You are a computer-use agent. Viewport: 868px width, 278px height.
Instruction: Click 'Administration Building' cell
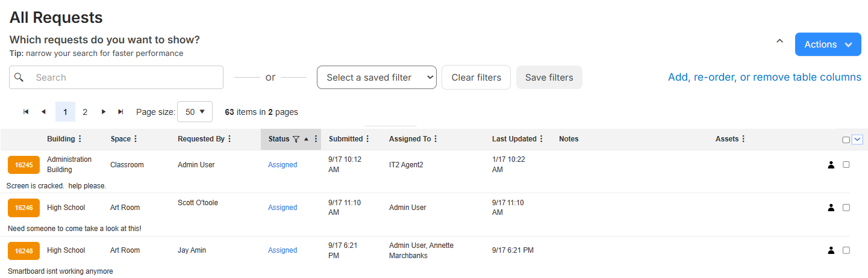click(69, 165)
